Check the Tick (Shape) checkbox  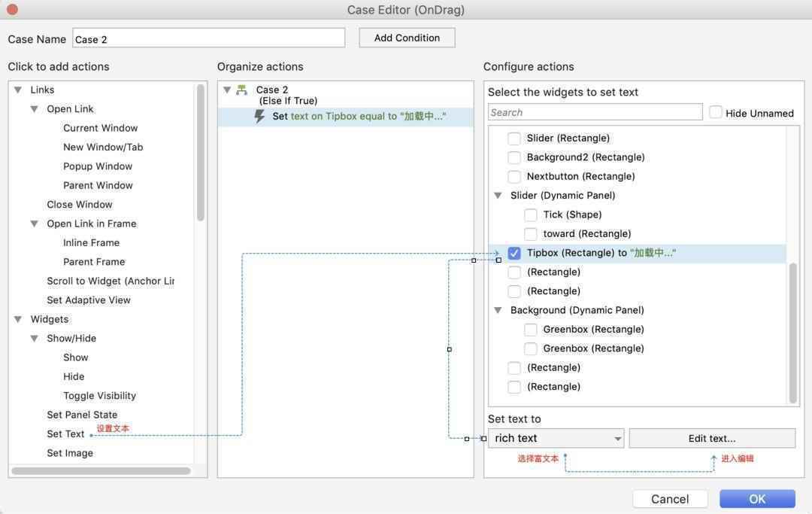(530, 215)
